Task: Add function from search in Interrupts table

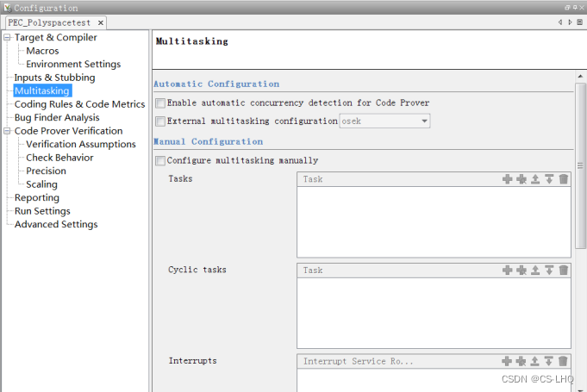Action: pos(521,361)
